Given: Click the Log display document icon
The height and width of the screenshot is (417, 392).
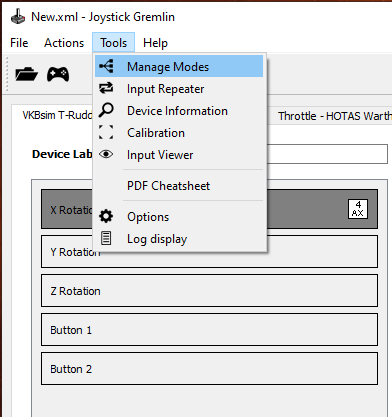Looking at the screenshot, I should pos(106,238).
